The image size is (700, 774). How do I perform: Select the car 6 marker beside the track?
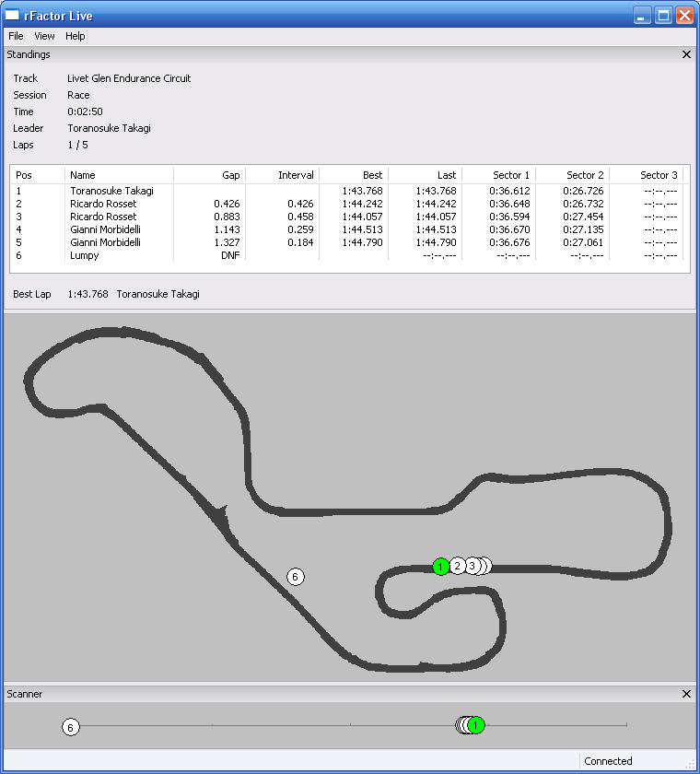click(x=296, y=577)
